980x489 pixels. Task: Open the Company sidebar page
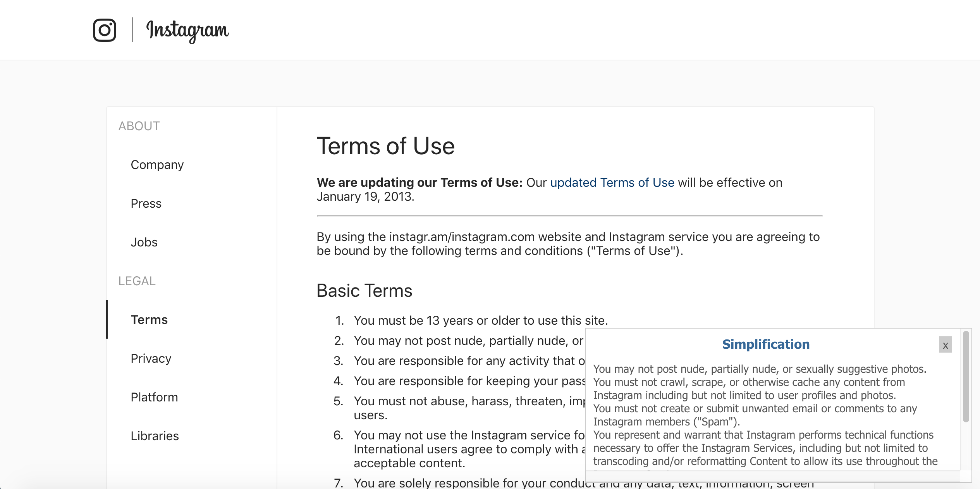pos(157,165)
